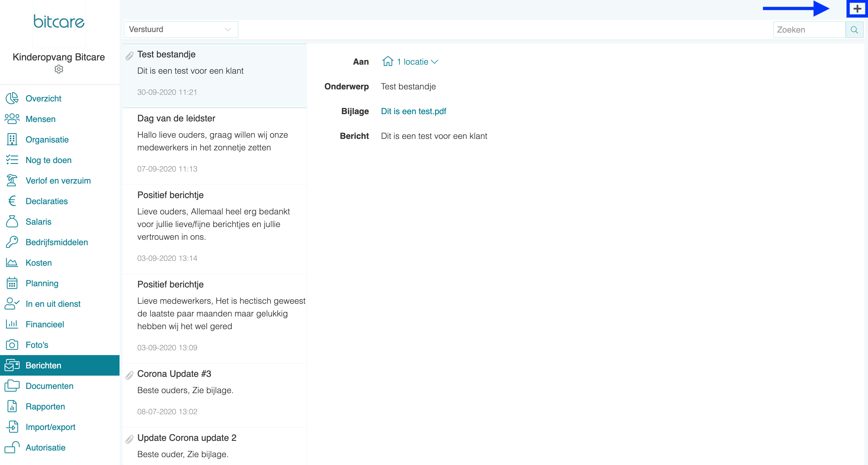Click paperclip icon on Corona Update #3

129,375
